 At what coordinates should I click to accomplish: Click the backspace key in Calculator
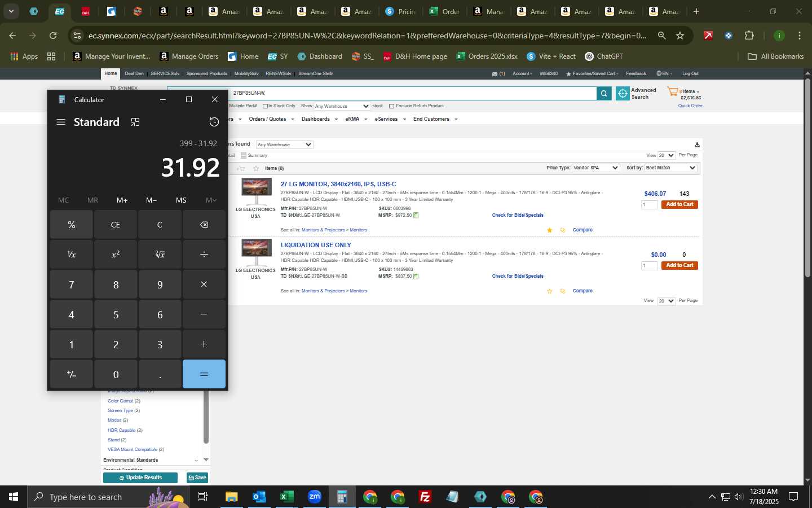[204, 225]
